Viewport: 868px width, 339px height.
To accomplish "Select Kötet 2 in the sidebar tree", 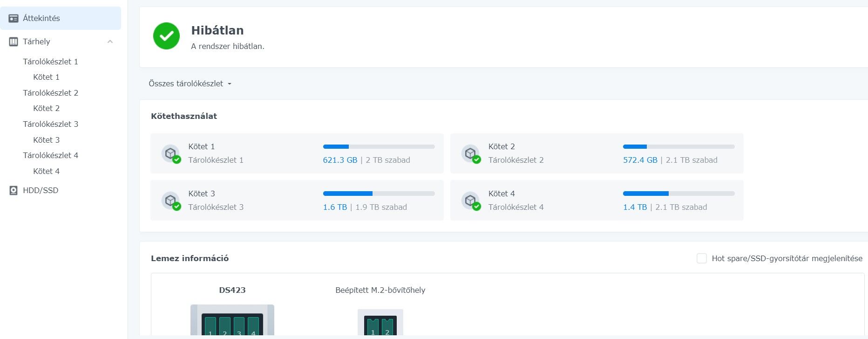I will point(46,108).
